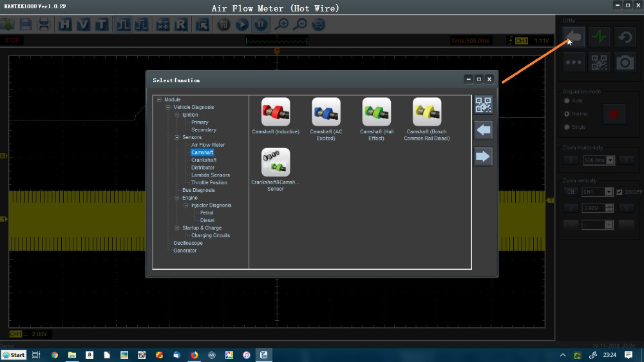
Task: Click the QR code icon in Select function dialog
Action: tap(484, 105)
